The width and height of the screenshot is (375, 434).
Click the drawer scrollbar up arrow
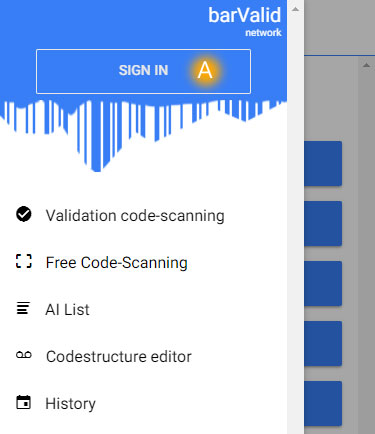(x=295, y=9)
